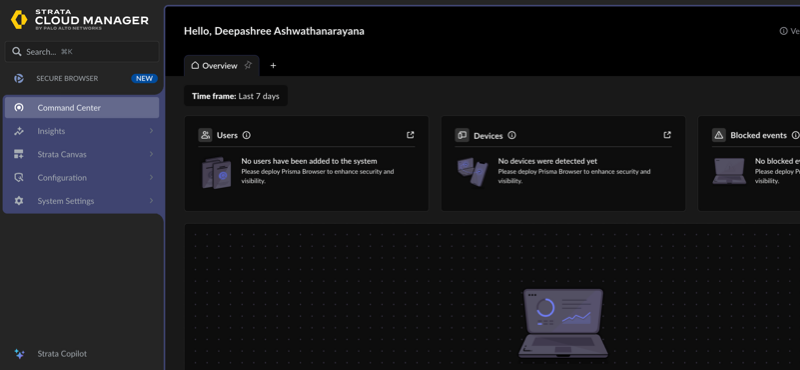Click the info icon beside Ve… at top right

(783, 31)
